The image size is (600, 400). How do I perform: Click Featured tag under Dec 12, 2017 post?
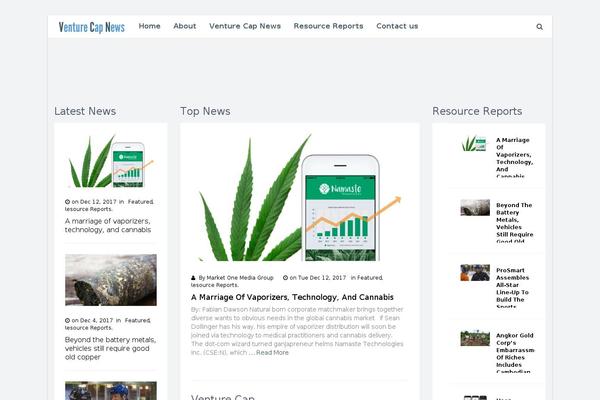tap(140, 202)
